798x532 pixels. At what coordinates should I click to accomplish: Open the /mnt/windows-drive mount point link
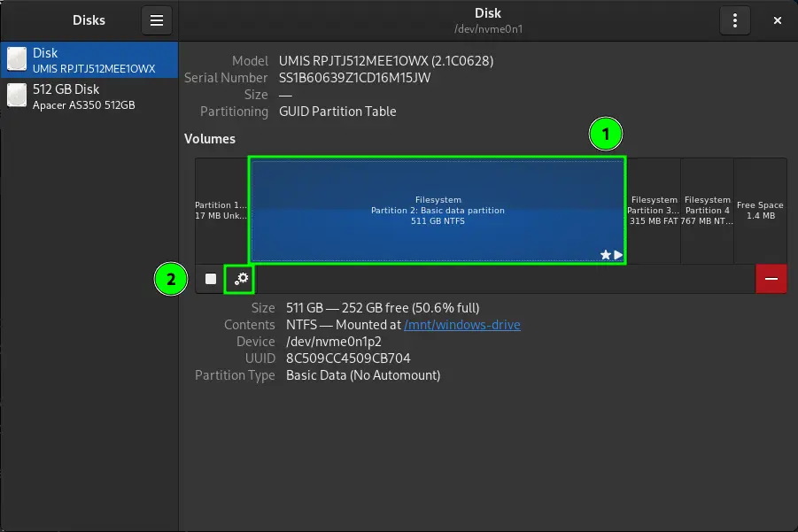click(x=461, y=325)
